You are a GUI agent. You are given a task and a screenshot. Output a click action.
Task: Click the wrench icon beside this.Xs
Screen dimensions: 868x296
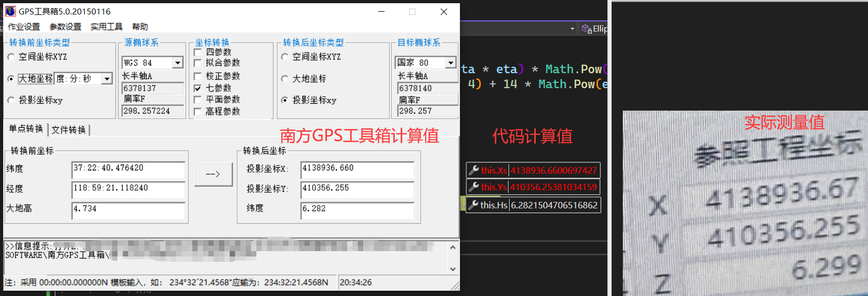[473, 170]
